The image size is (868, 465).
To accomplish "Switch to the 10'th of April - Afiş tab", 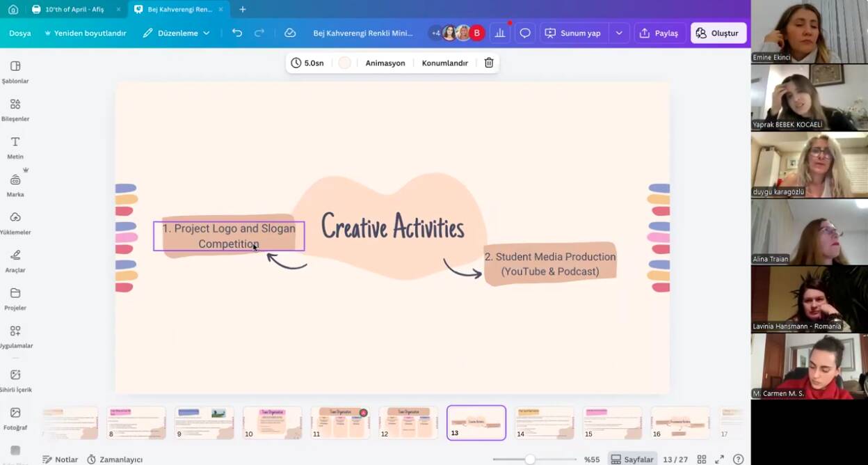I will coord(74,10).
